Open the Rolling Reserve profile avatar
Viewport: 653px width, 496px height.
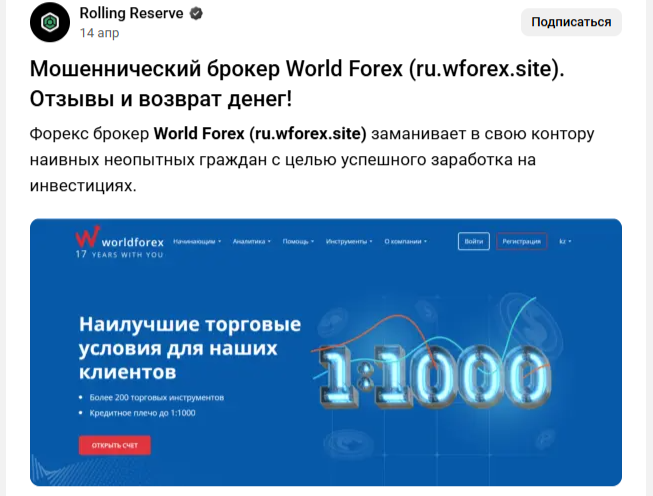(50, 22)
